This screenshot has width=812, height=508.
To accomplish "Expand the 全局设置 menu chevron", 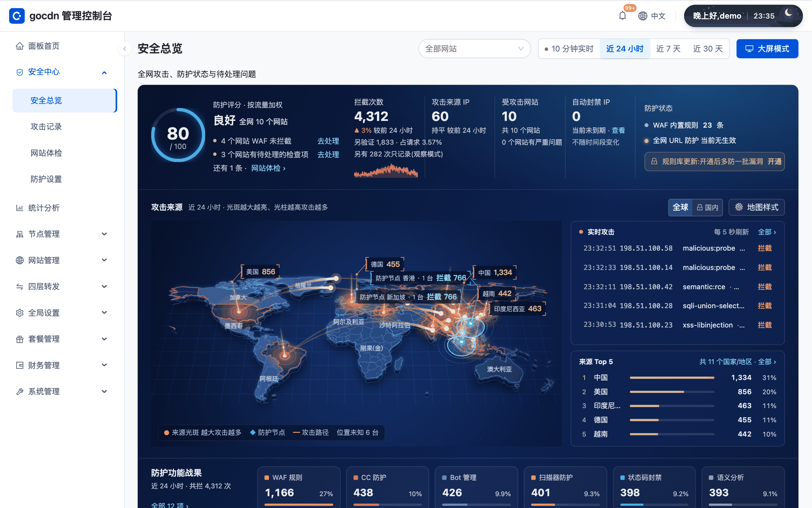I will point(104,313).
